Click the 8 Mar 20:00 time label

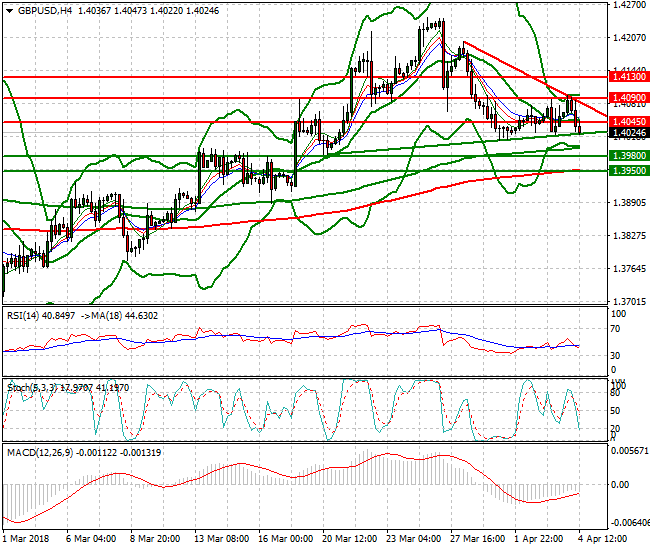click(155, 539)
